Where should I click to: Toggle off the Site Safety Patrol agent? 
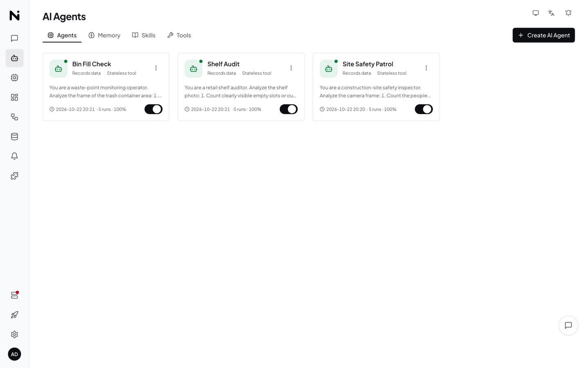click(424, 109)
